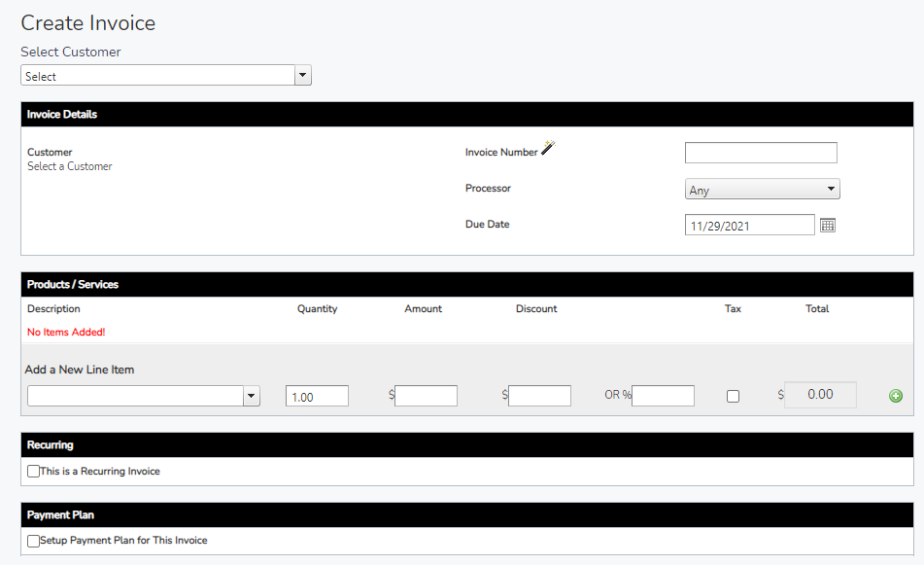Viewport: 924px width, 565px height.
Task: Enable the Tax checkbox for new line item
Action: (x=733, y=396)
